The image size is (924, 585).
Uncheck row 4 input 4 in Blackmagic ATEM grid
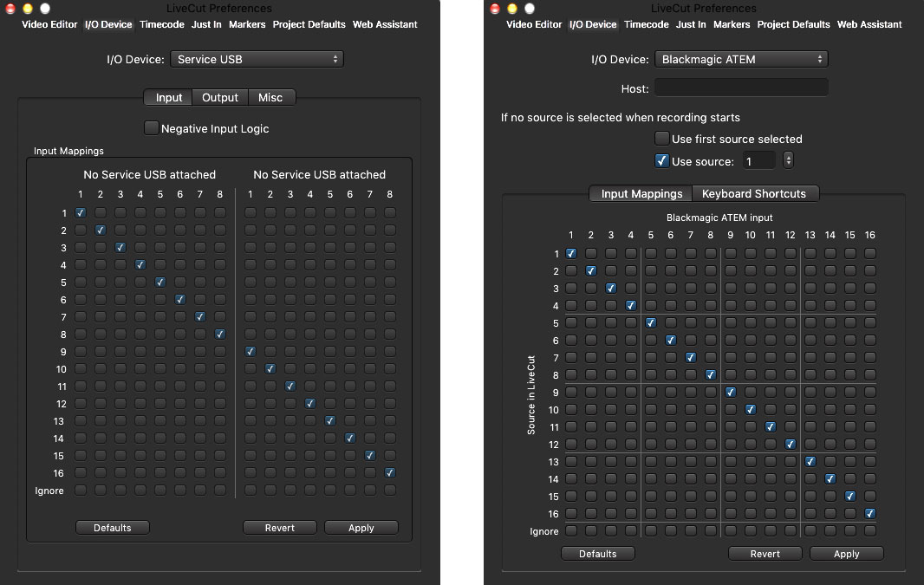pyautogui.click(x=630, y=306)
